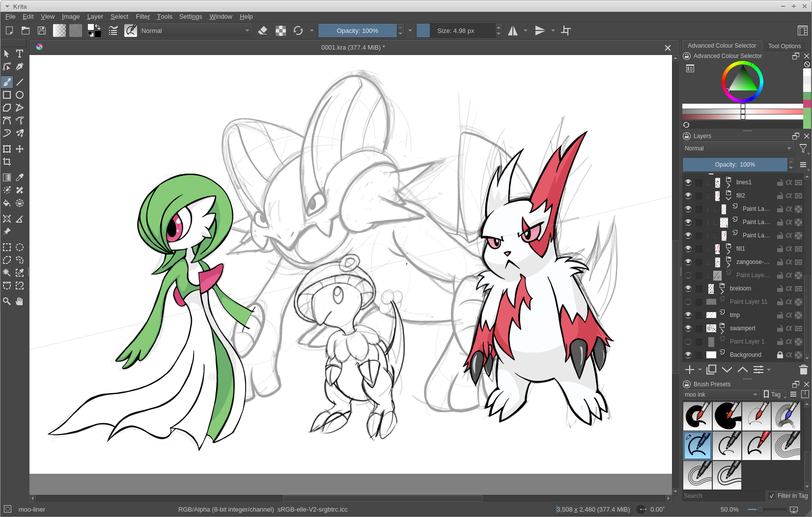Show the Paint Layer 11 layer
This screenshot has width=812, height=517.
[688, 302]
